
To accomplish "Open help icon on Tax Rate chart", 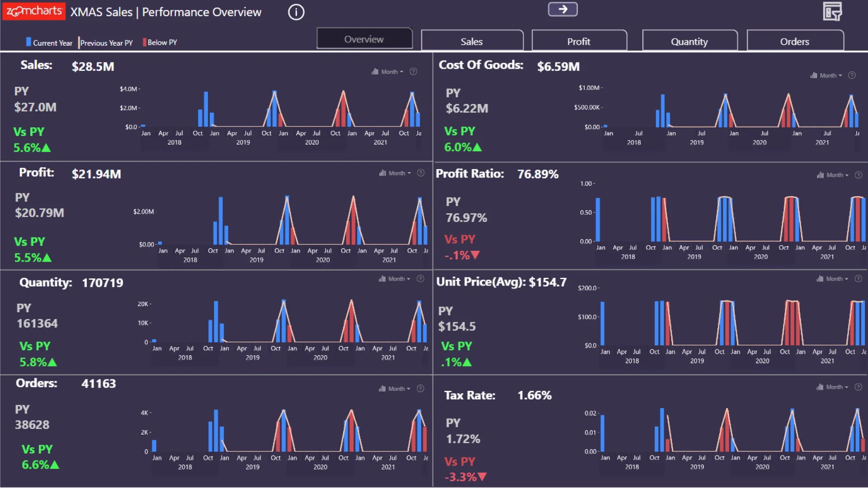I will (x=859, y=387).
